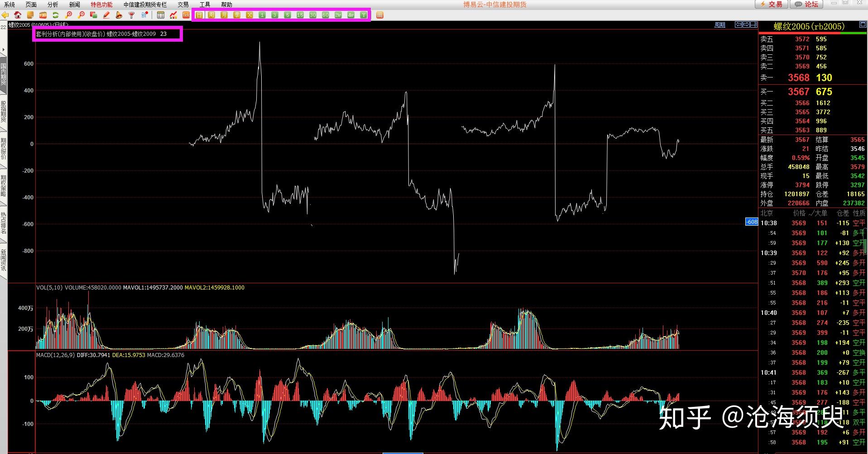Click the red-green buy/sell ratio bar

coord(813,33)
